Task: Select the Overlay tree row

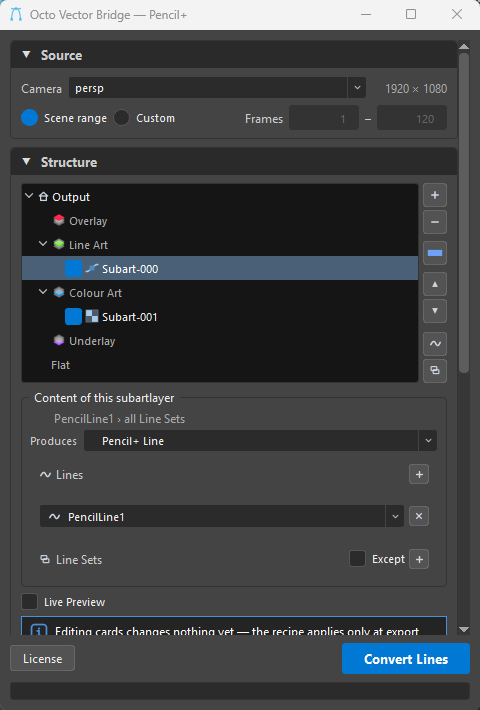Action: tap(220, 221)
